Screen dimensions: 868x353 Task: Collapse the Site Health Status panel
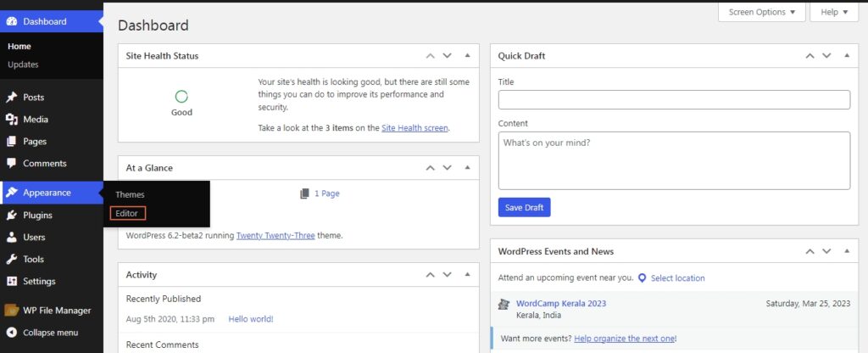(467, 56)
